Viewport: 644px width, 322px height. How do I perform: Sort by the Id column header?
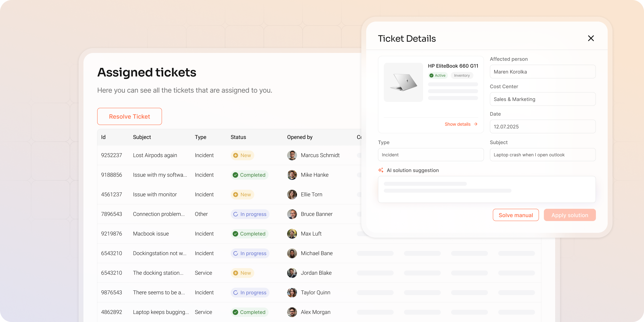(x=103, y=137)
